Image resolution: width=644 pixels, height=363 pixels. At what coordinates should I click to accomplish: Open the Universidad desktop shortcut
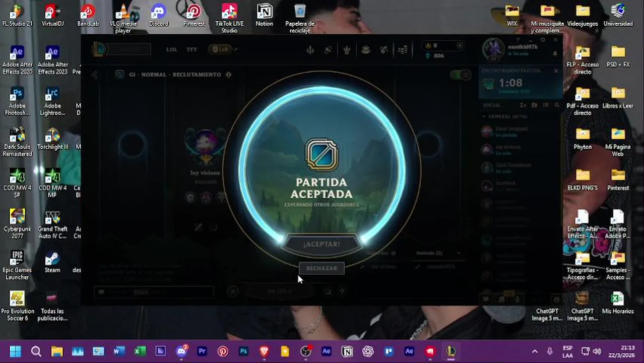coord(618,16)
